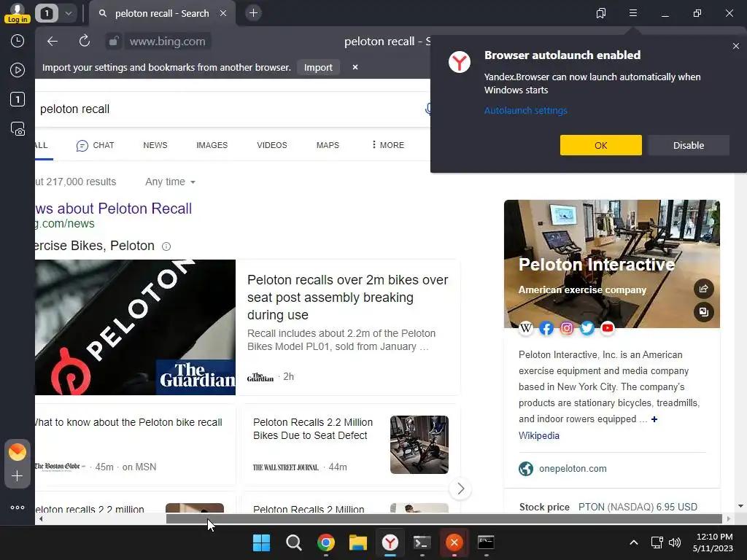The height and width of the screenshot is (560, 747).
Task: Launch Google Chrome from the taskbar
Action: pos(326,542)
